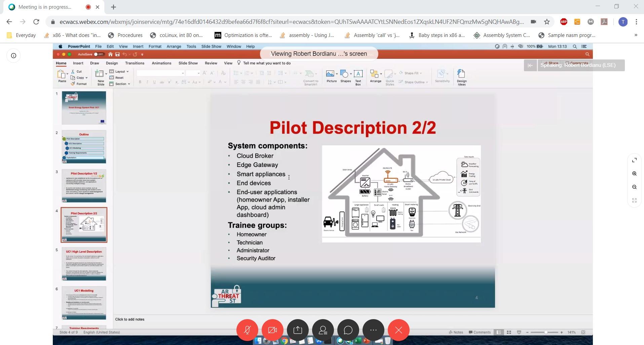
Task: Open the Procedures bookmark
Action: [125, 35]
